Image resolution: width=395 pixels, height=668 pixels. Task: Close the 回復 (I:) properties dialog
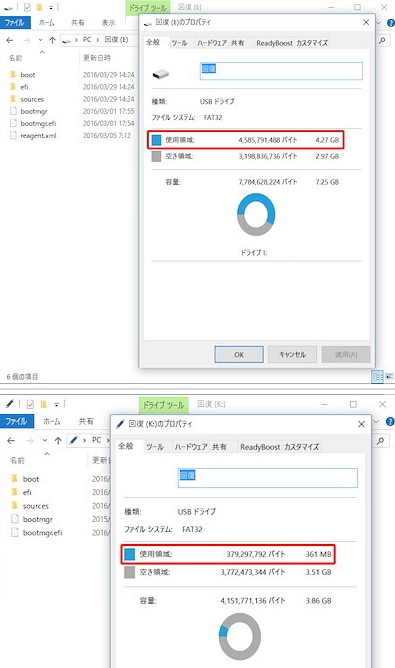pyautogui.click(x=366, y=22)
